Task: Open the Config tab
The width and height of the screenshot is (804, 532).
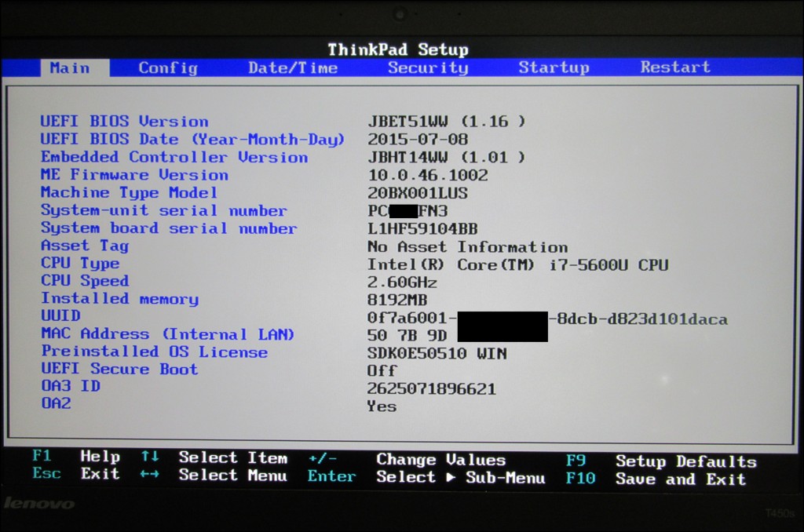Action: (168, 67)
